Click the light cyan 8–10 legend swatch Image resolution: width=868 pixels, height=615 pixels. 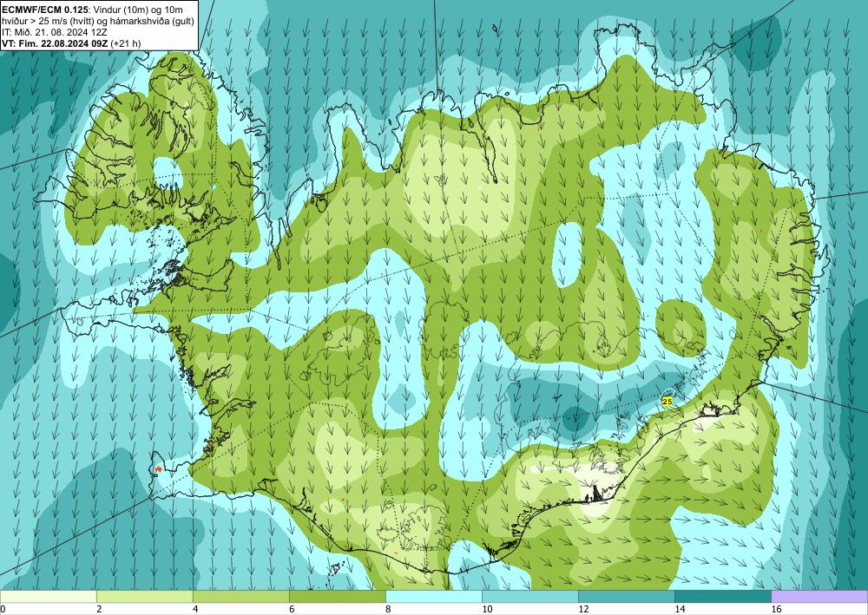[x=433, y=597]
